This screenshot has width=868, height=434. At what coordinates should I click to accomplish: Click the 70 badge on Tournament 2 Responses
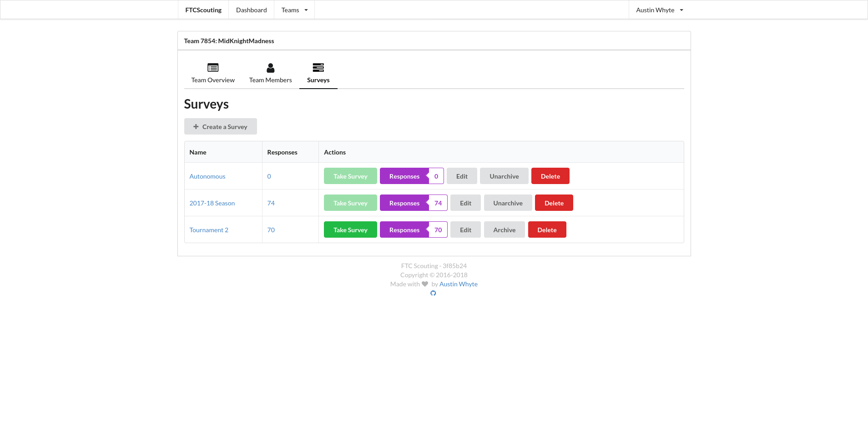tap(438, 230)
